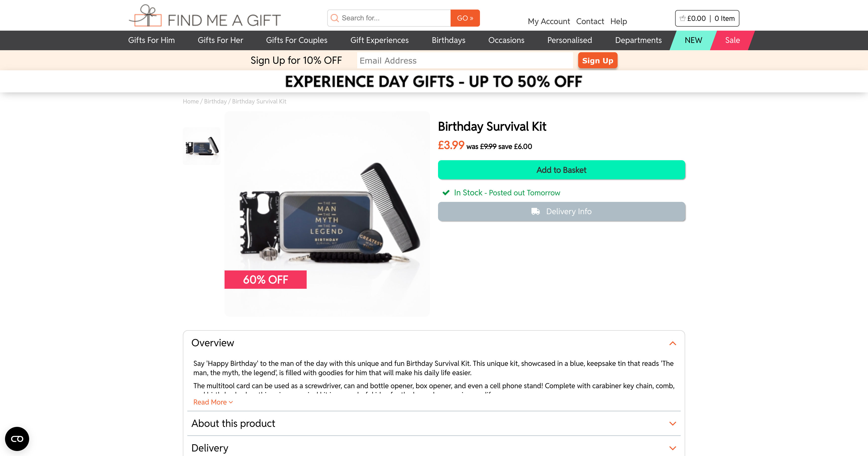Collapse the Overview section chevron

(673, 343)
